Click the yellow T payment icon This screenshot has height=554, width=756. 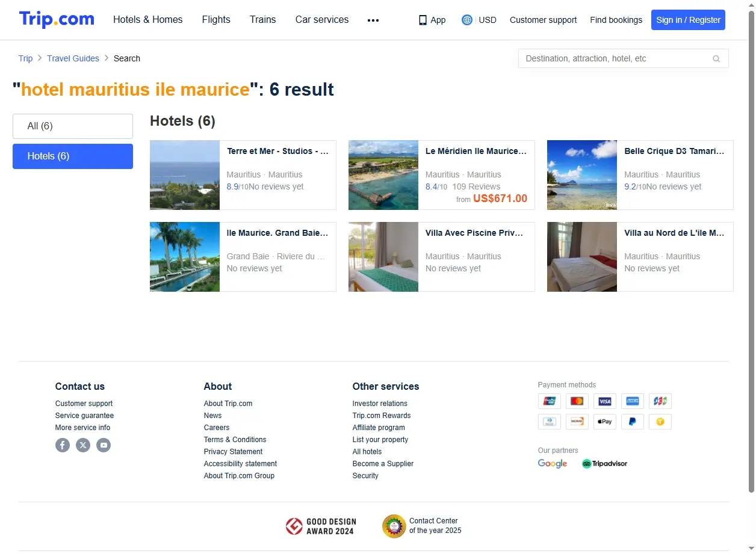tap(660, 422)
